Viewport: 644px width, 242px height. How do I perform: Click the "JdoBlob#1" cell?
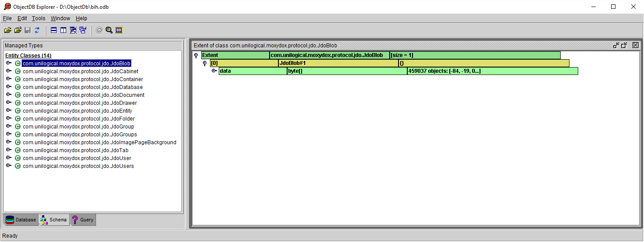point(338,63)
